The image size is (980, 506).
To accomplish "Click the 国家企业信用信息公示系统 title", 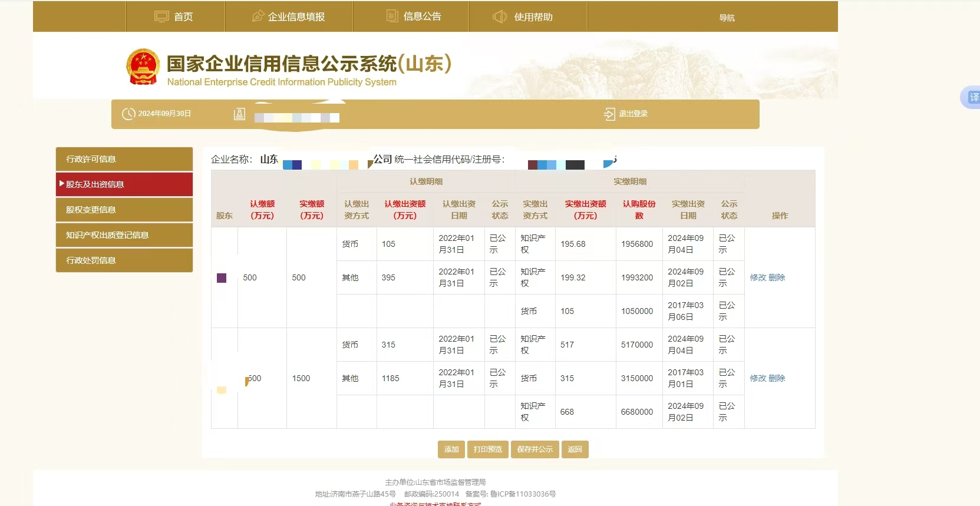I will tap(309, 64).
